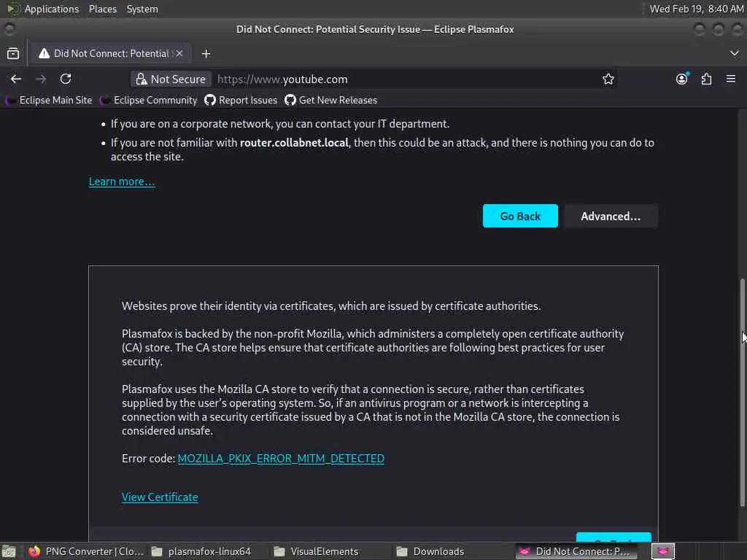Open Report Issues GitHub bookmark
Viewport: 747px width, 560px height.
[x=241, y=100]
